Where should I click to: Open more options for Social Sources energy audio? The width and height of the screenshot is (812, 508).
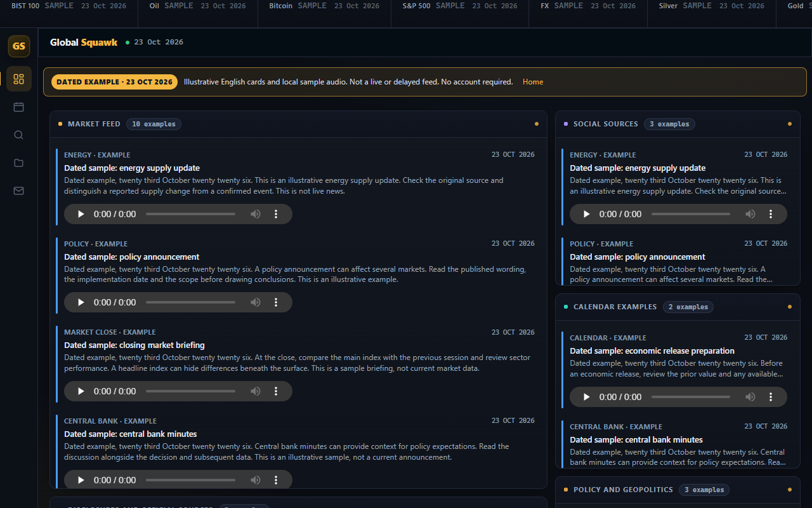pos(771,214)
